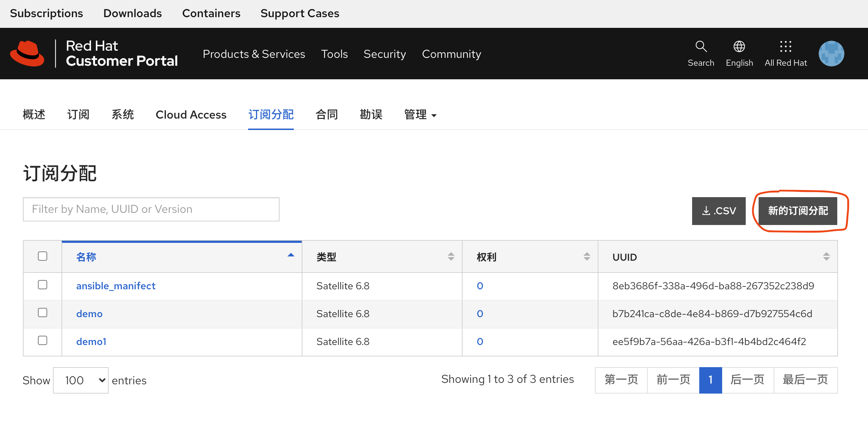Viewport: 868px width, 430px height.
Task: Check the demo1 row checkbox
Action: click(x=43, y=340)
